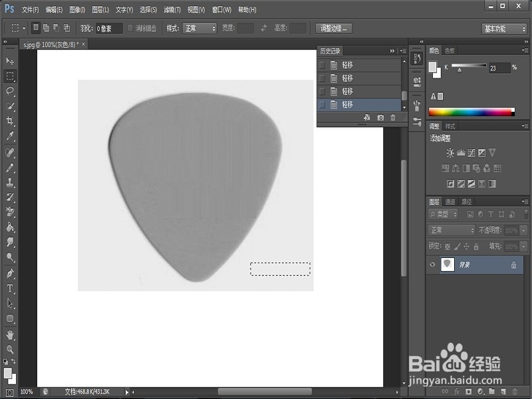This screenshot has height=399, width=532.
Task: Add Levels adjustment icon
Action: (461, 153)
